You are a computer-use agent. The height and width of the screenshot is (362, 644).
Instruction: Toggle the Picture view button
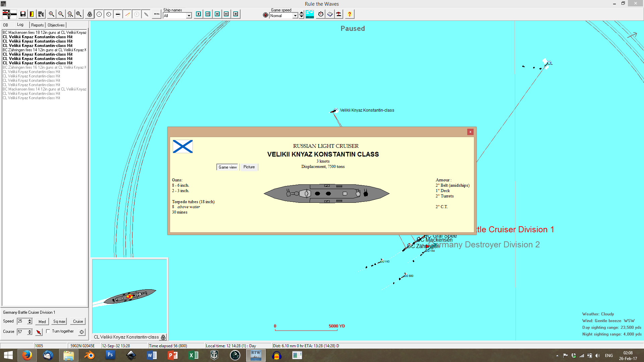point(249,167)
